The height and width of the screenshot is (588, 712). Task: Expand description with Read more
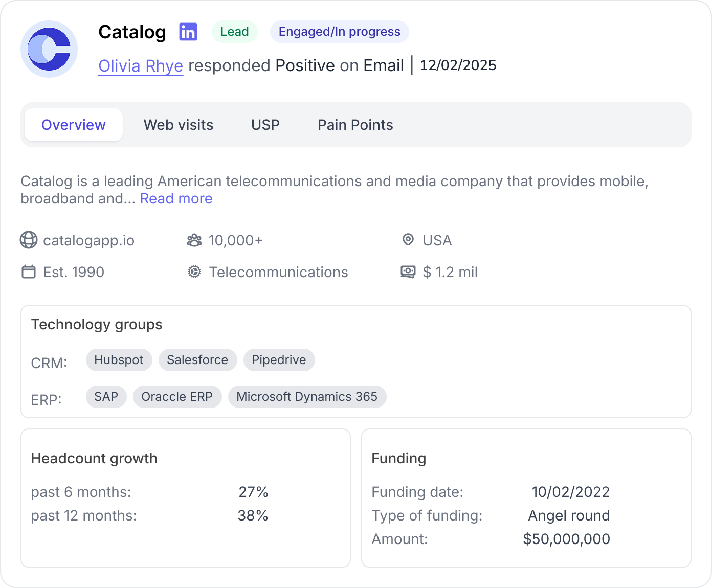[x=176, y=199]
